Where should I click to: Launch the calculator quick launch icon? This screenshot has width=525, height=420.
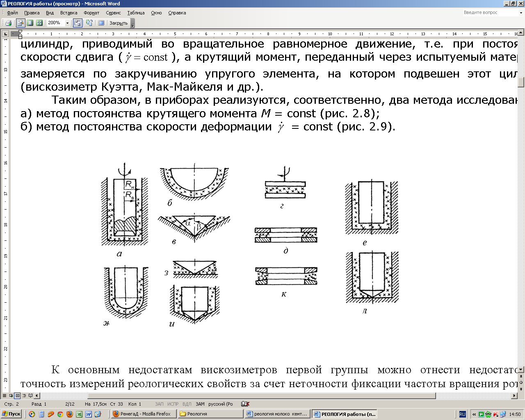click(41, 414)
